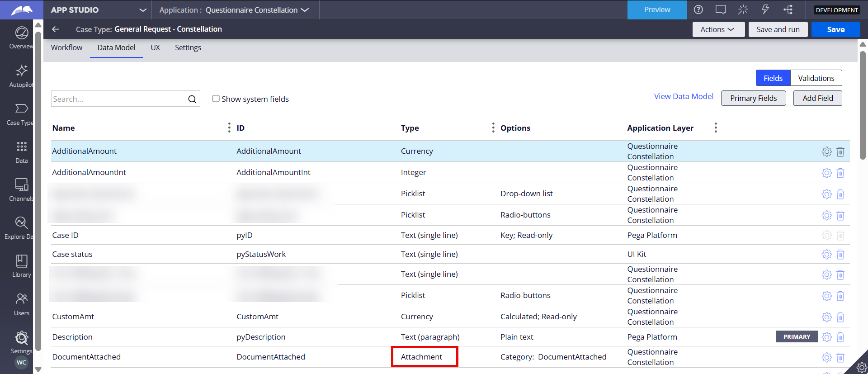Open Settings in the sidebar
Viewport: 868px width, 374px height.
(21, 337)
